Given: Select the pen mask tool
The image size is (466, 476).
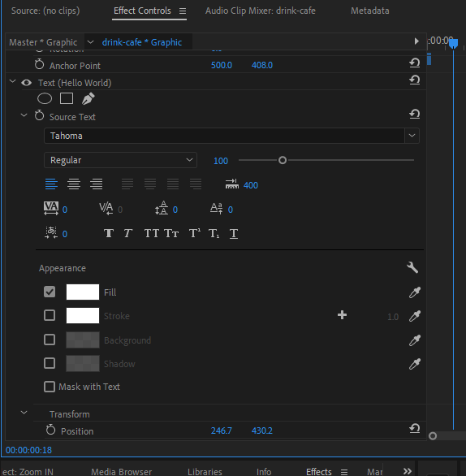Looking at the screenshot, I should tap(88, 98).
